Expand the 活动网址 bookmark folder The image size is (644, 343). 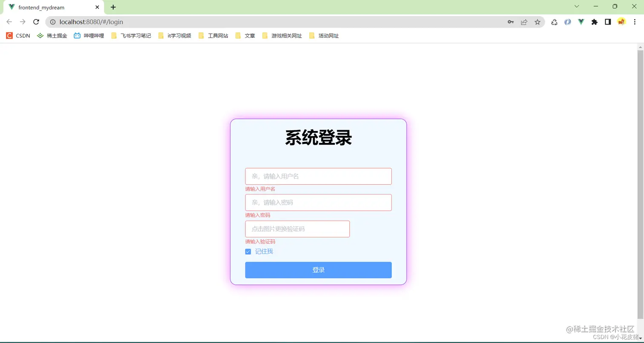(324, 36)
